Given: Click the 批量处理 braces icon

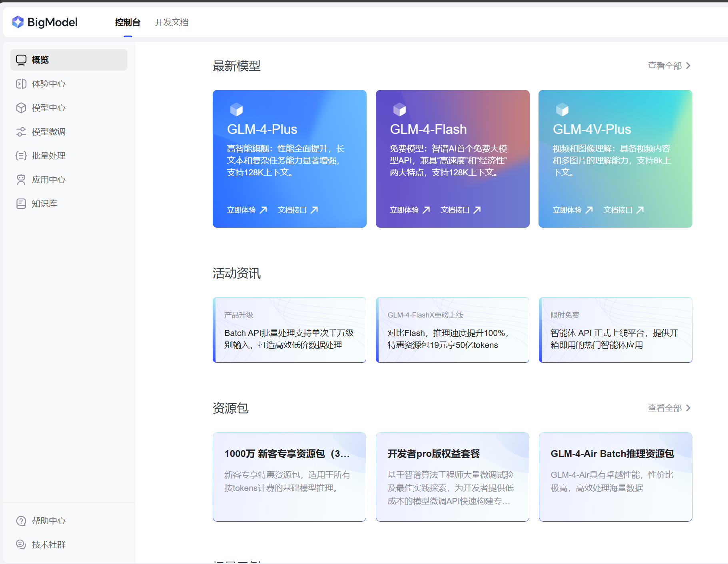Looking at the screenshot, I should (21, 156).
